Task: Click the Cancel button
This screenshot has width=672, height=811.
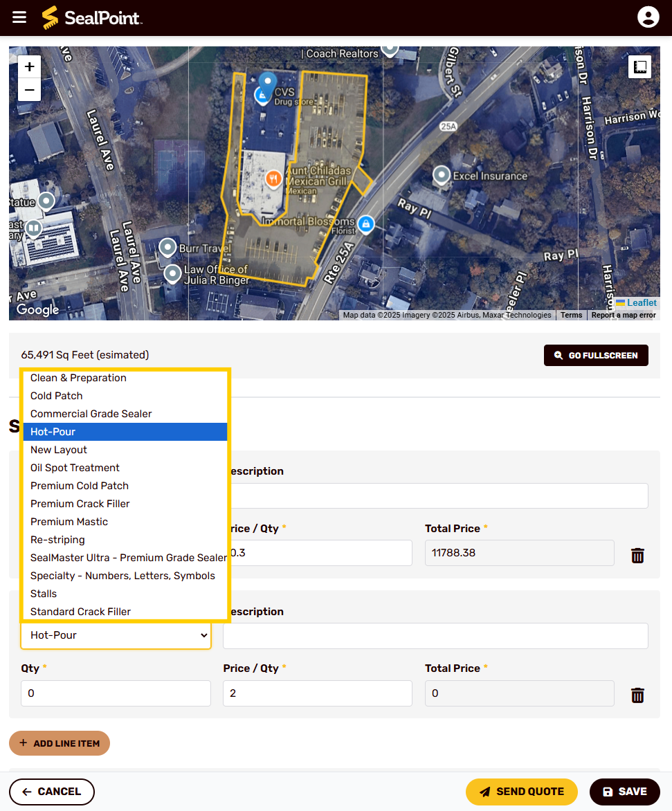Action: (x=52, y=792)
